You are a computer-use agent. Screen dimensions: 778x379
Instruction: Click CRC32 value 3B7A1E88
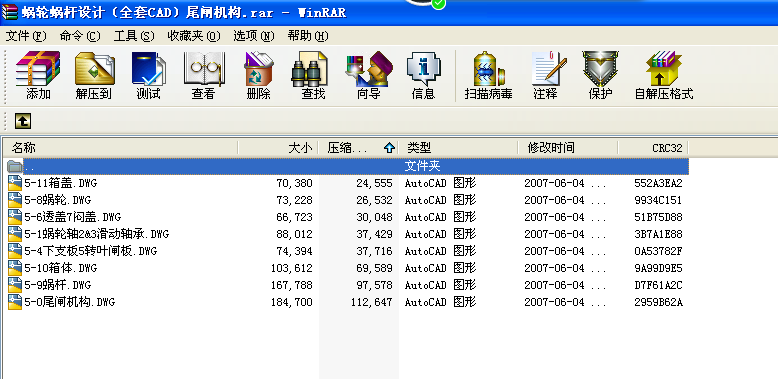pos(658,234)
